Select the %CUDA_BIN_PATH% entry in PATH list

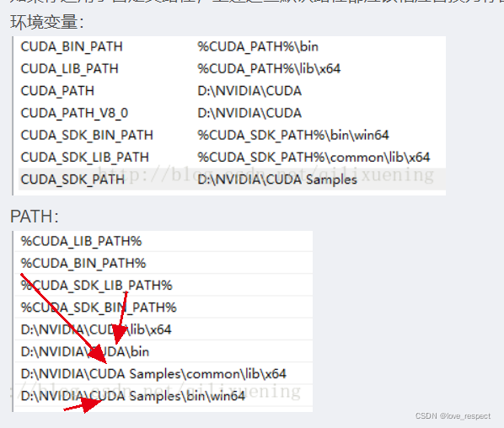tap(164, 263)
